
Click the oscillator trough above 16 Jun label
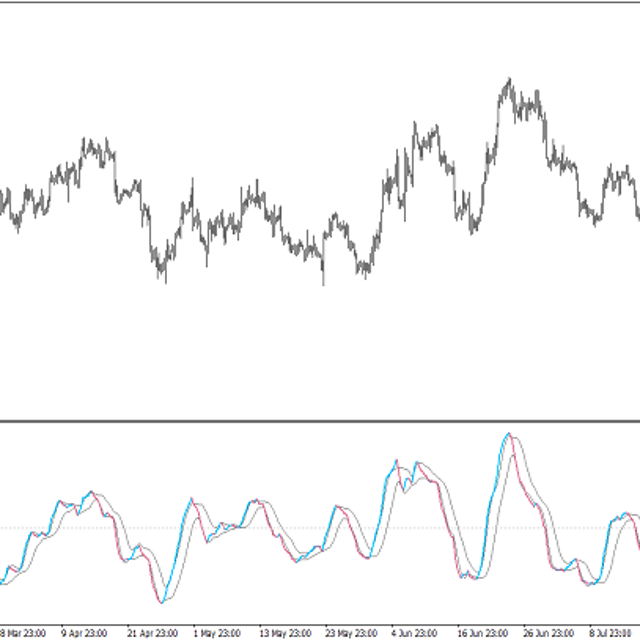470,577
